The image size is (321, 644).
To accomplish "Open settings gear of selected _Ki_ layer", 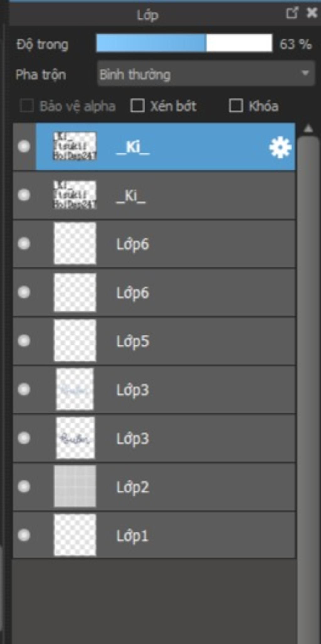I will click(x=280, y=147).
